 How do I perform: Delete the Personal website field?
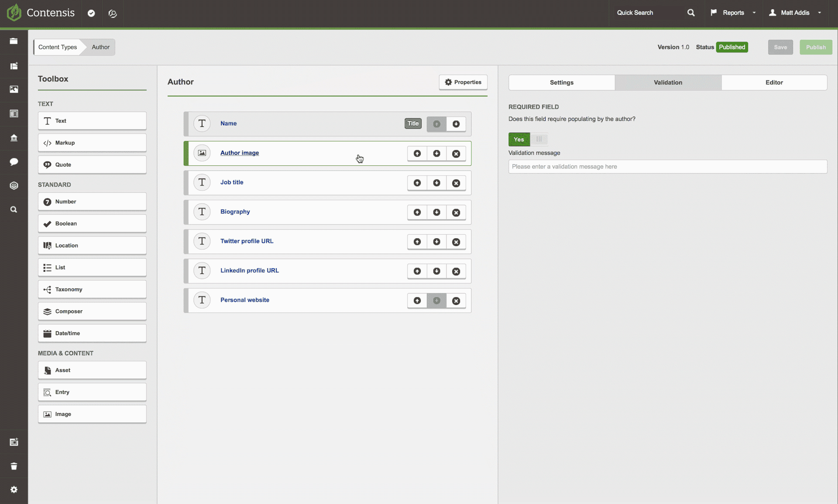[456, 301]
